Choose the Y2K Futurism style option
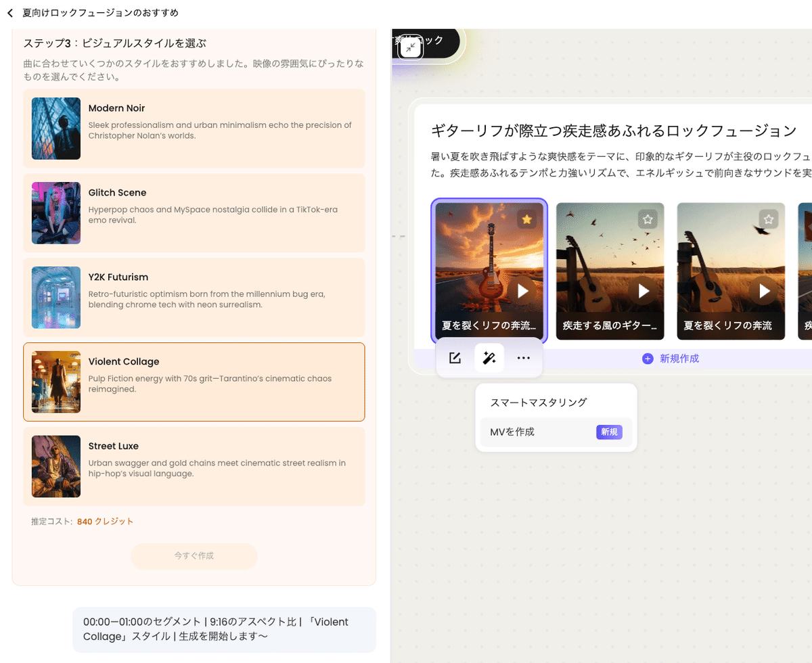Screen dimensions: 812x663 point(194,298)
